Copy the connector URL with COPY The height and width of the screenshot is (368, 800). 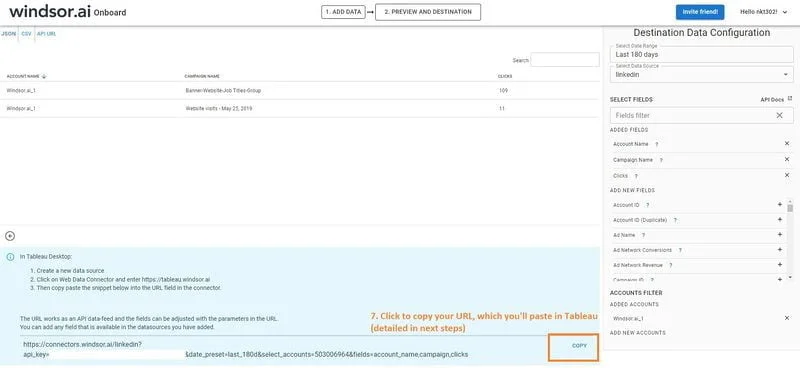tap(579, 346)
